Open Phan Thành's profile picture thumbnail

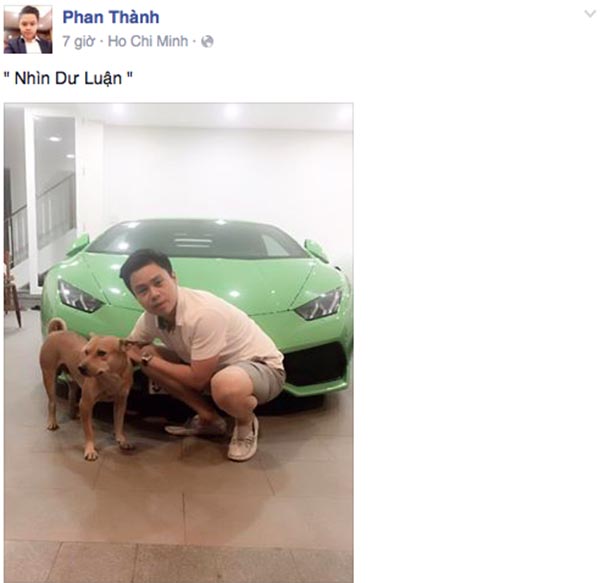28,29
